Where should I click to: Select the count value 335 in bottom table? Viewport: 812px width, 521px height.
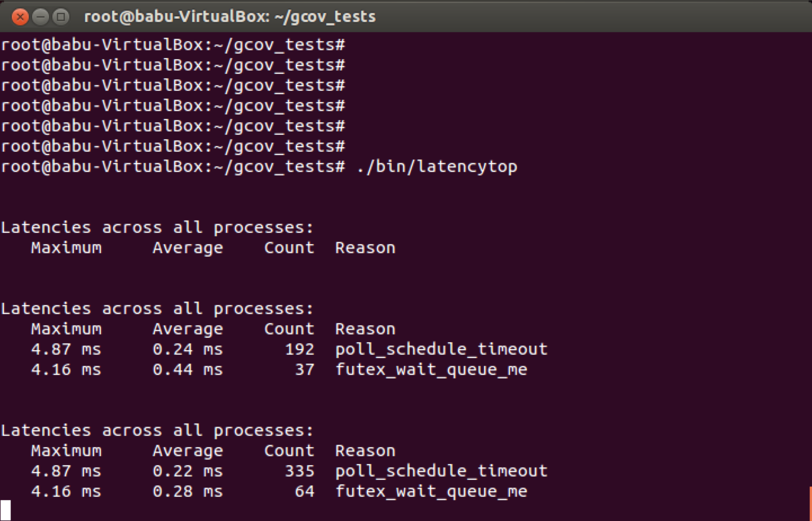tap(301, 471)
